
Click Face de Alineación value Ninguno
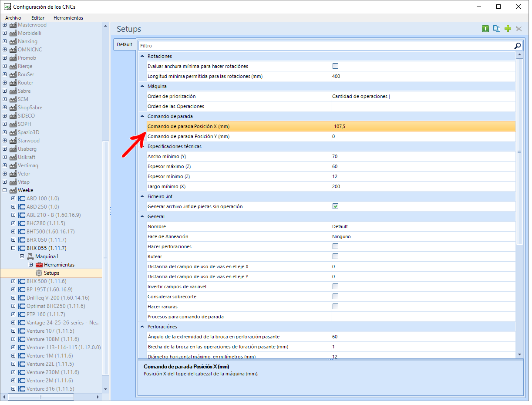423,236
